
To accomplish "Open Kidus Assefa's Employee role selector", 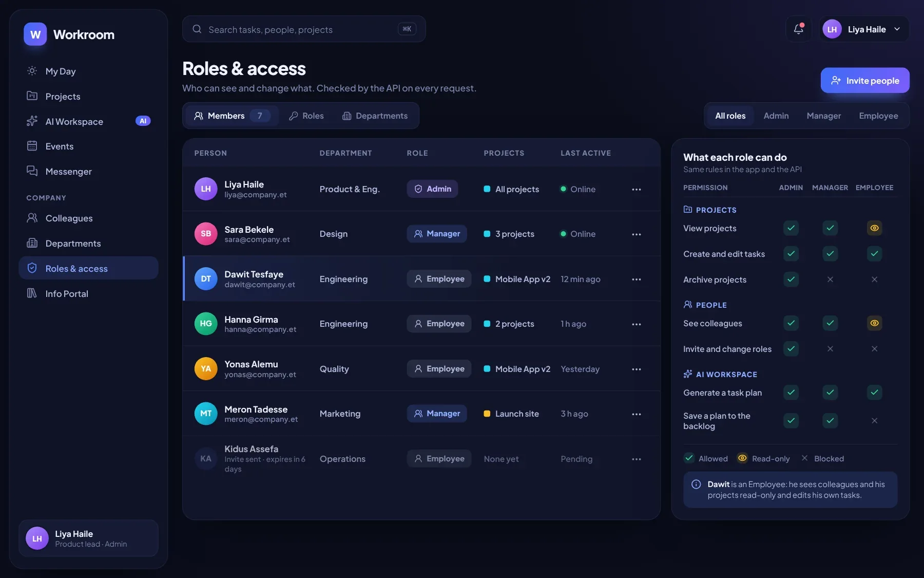I will point(439,459).
